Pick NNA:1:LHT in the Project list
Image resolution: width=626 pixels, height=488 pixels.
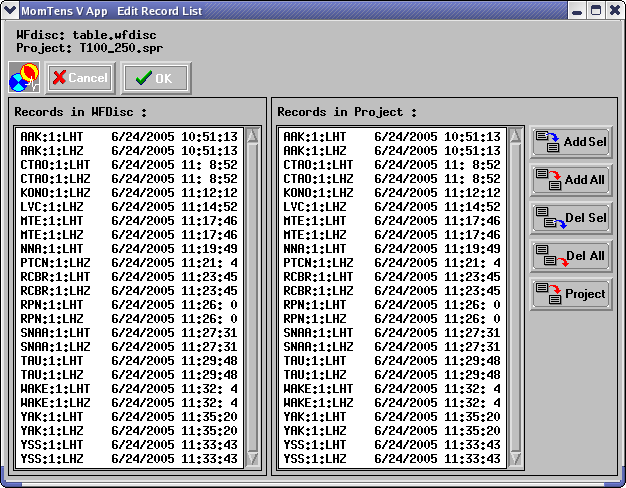392,248
